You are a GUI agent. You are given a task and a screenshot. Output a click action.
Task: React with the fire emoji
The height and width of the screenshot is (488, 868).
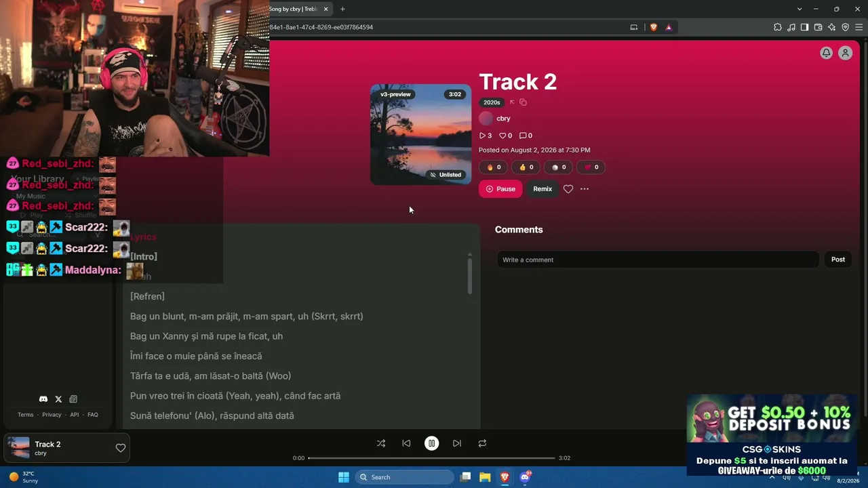pos(494,167)
